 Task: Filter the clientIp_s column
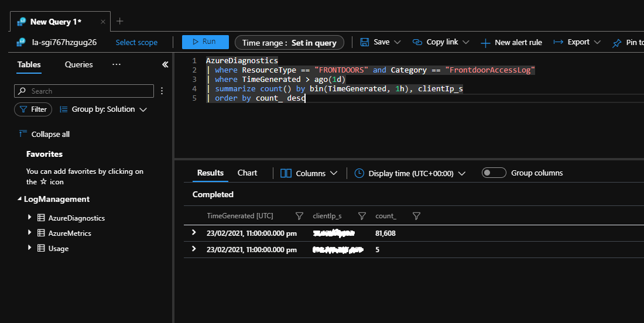click(362, 216)
